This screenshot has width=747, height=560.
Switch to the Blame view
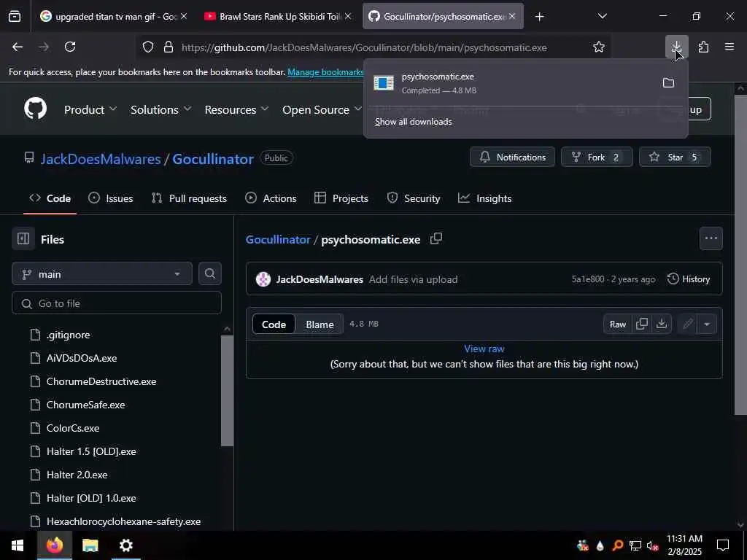pyautogui.click(x=320, y=324)
